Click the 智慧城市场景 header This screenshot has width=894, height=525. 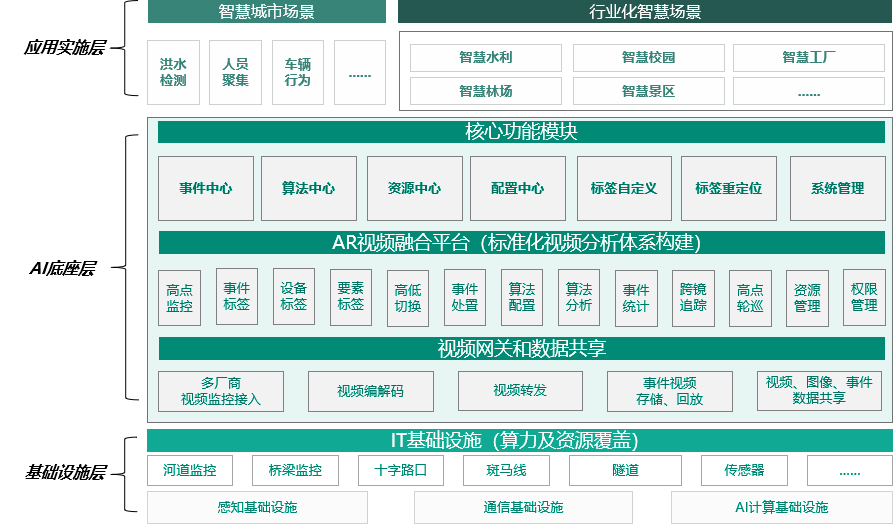[x=266, y=11]
